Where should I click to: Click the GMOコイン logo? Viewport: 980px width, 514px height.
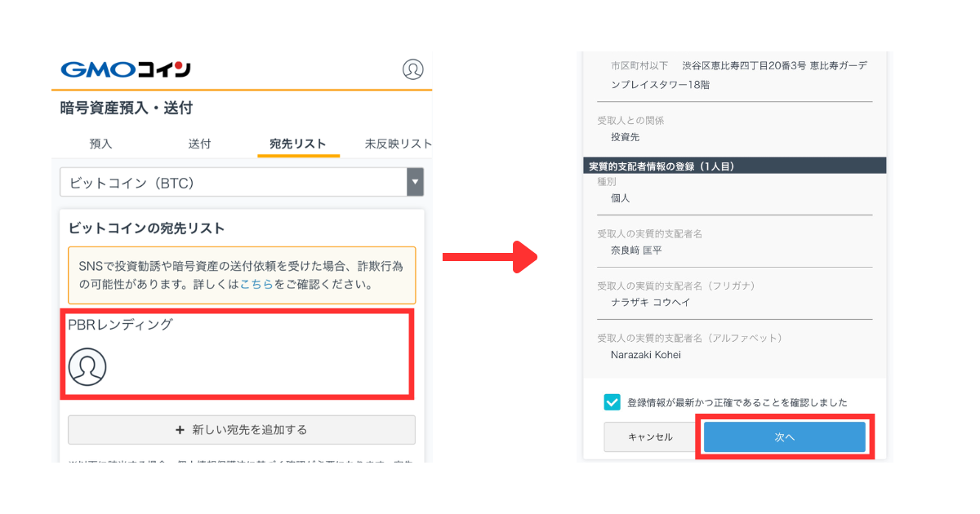click(x=126, y=69)
